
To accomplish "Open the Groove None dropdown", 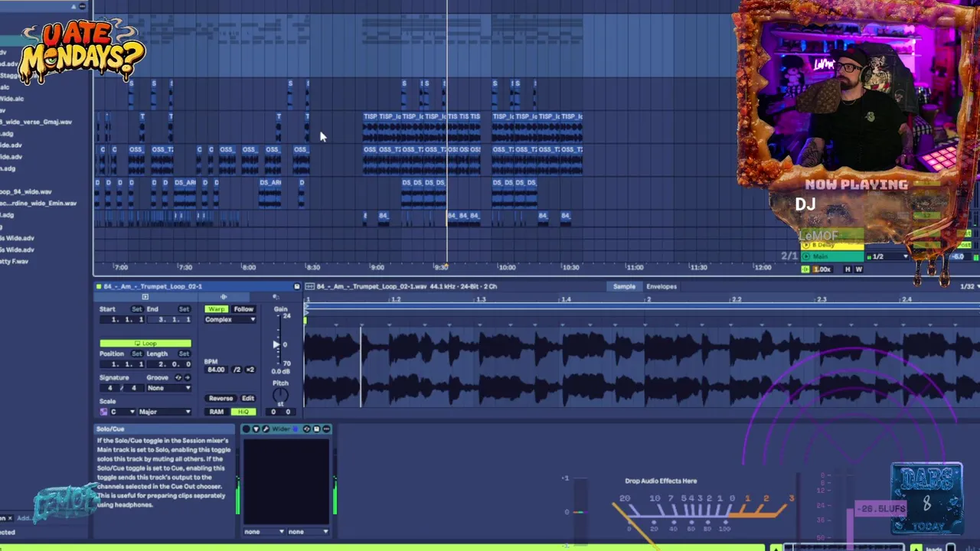I will point(169,388).
